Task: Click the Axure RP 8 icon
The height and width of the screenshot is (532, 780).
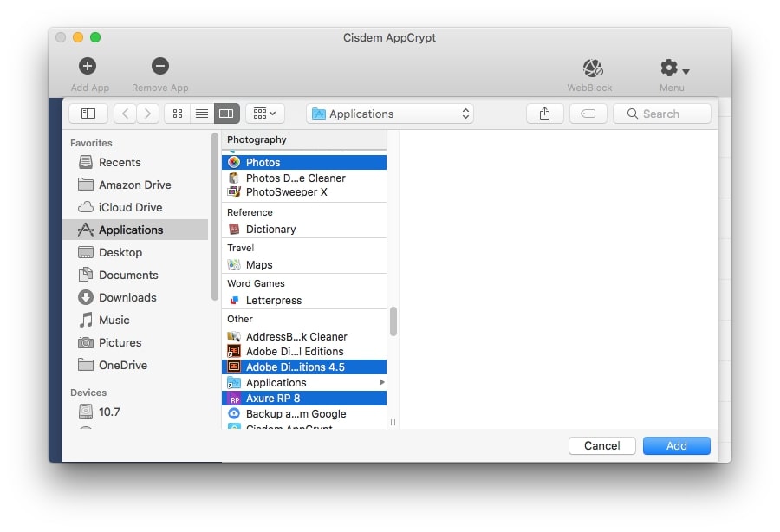Action: click(234, 399)
